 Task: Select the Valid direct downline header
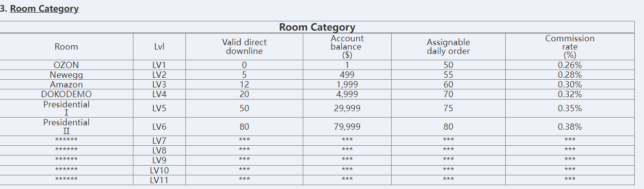tap(244, 47)
